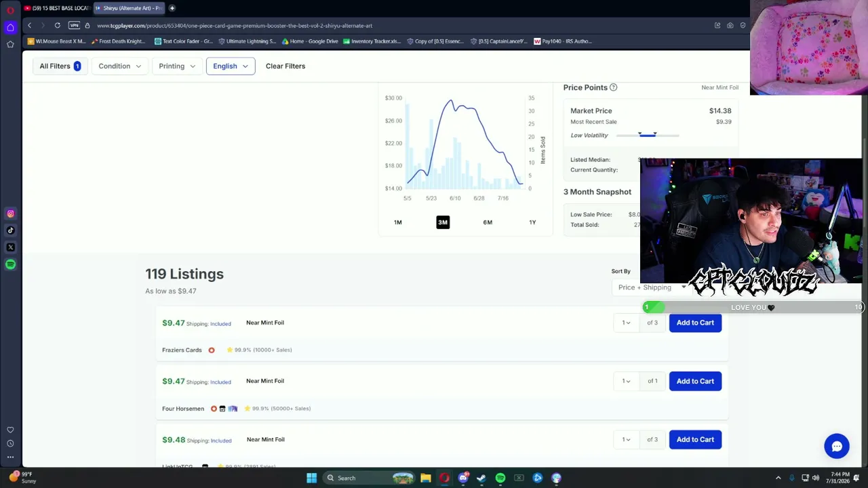This screenshot has width=868, height=488.
Task: Click the site padlock security icon
Action: click(x=87, y=26)
